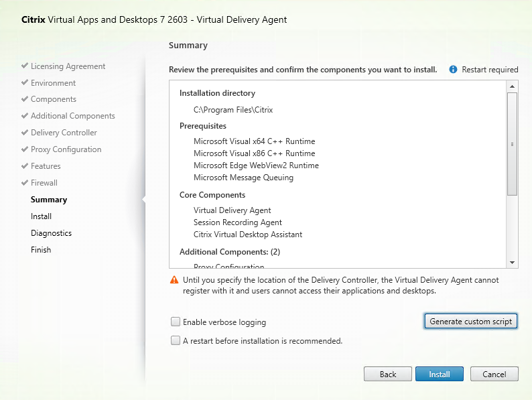Open Proxy Configuration step in sidebar
Screen dimensions: 532x400
[66, 149]
